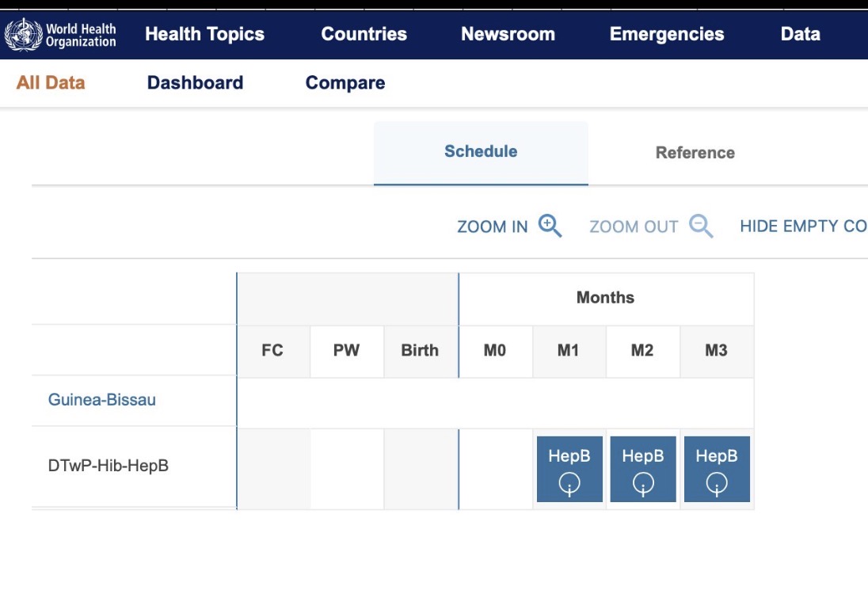The image size is (868, 613).
Task: Click the M2 column header
Action: 642,351
